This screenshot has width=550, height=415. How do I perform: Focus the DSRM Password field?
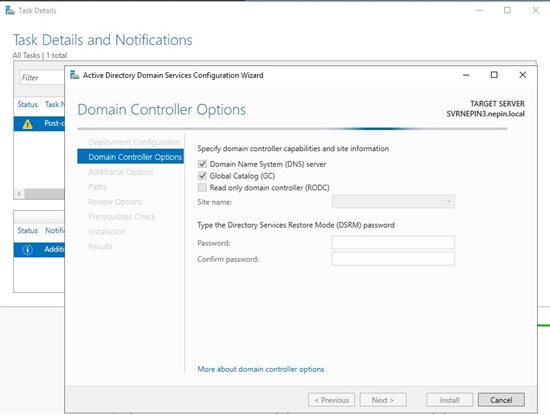click(393, 242)
